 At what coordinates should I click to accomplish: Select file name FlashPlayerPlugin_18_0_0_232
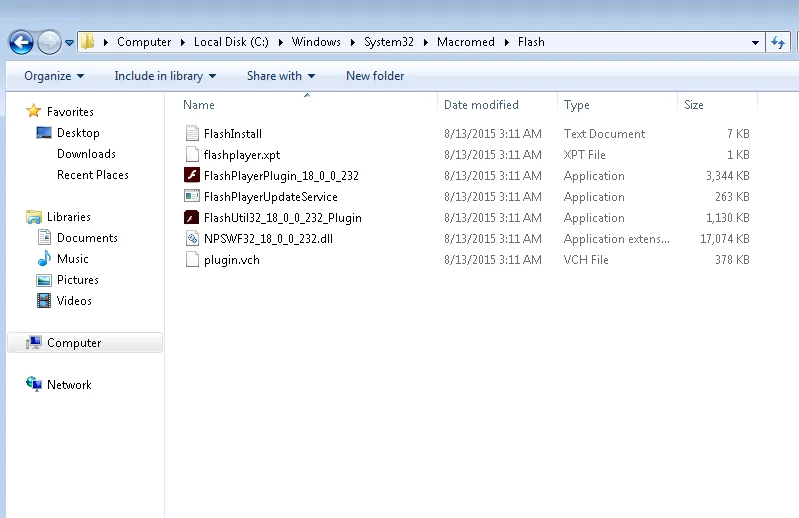click(281, 176)
